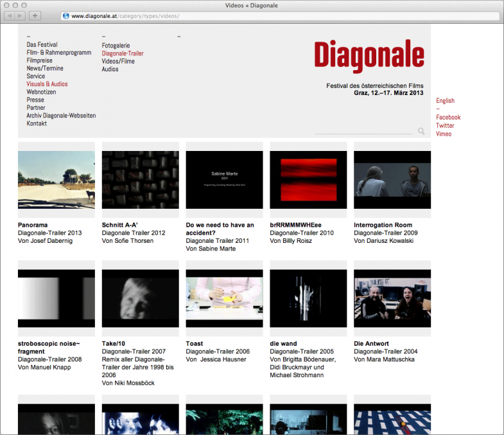This screenshot has width=504, height=435.
Task: Click the browser back arrow button
Action: click(10, 15)
